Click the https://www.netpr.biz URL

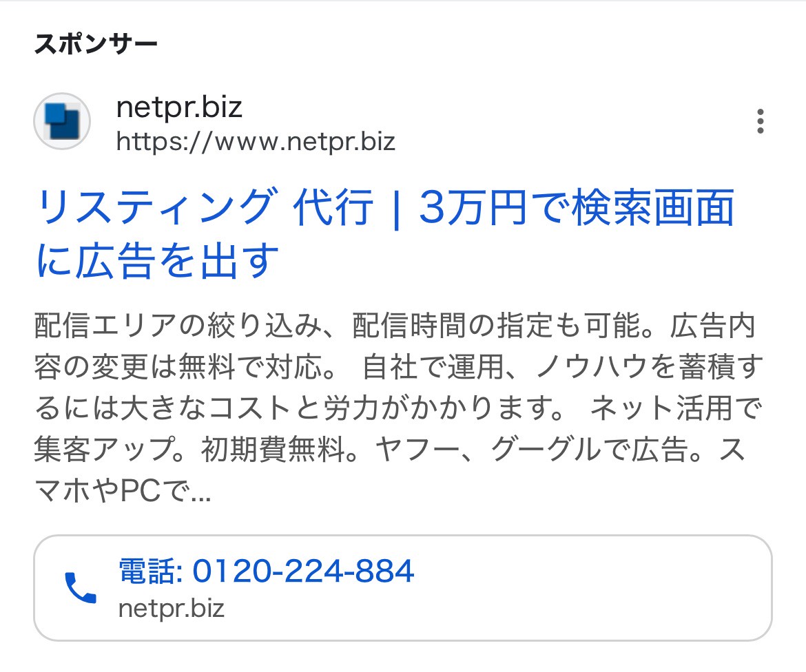pyautogui.click(x=255, y=142)
